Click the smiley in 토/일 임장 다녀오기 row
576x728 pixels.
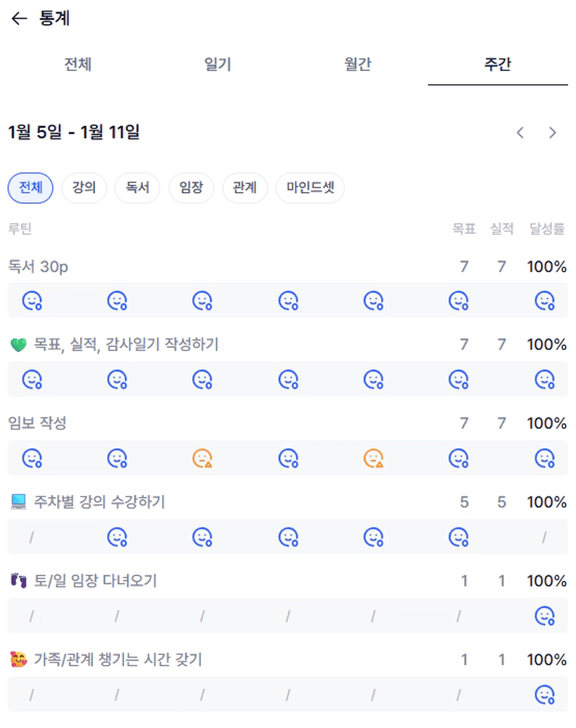coord(544,616)
